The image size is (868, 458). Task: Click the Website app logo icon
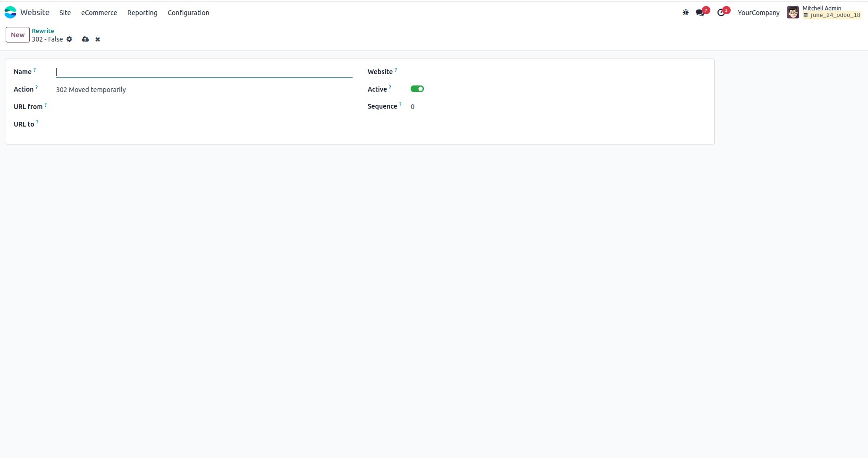click(x=10, y=12)
